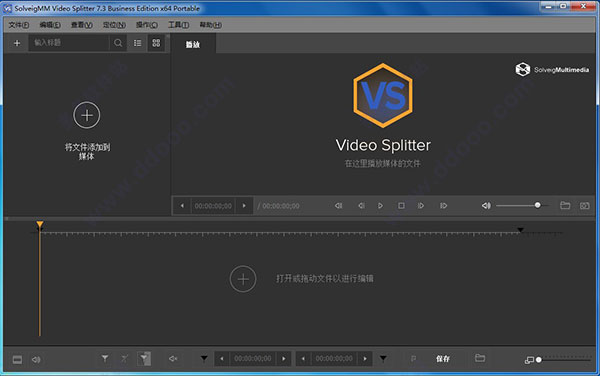Step back one frame in player
This screenshot has height=376, width=600.
(x=361, y=206)
